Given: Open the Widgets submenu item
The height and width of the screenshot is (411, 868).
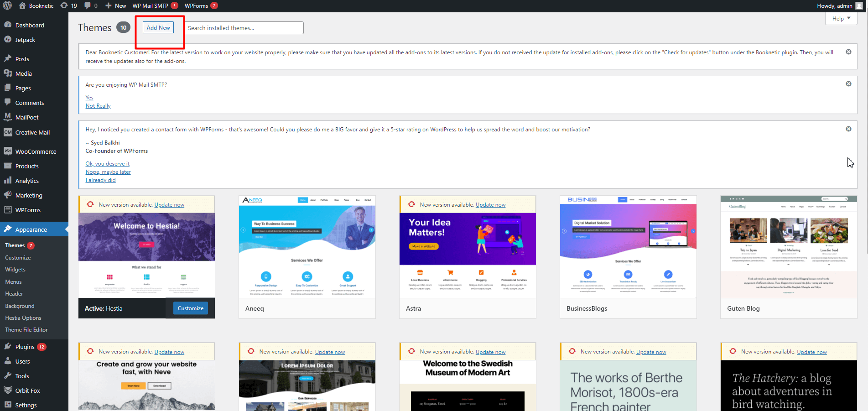Looking at the screenshot, I should (15, 270).
